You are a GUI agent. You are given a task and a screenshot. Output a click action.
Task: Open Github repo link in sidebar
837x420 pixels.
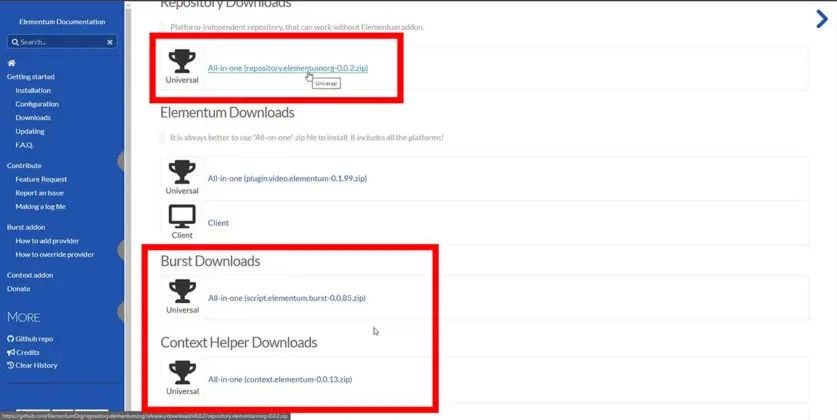click(34, 339)
